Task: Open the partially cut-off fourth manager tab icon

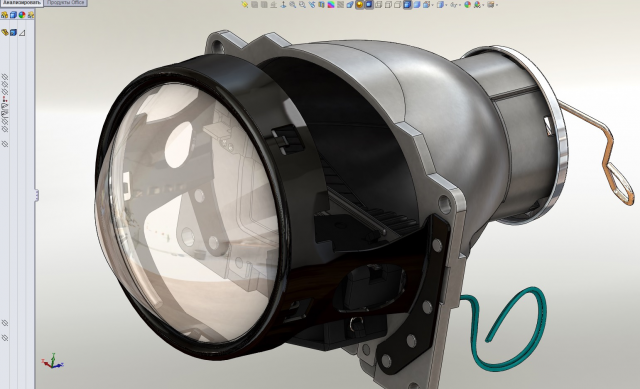Action: tap(31, 15)
